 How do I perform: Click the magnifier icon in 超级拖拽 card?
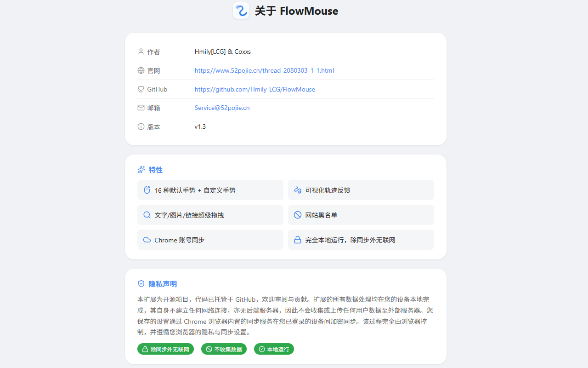147,215
